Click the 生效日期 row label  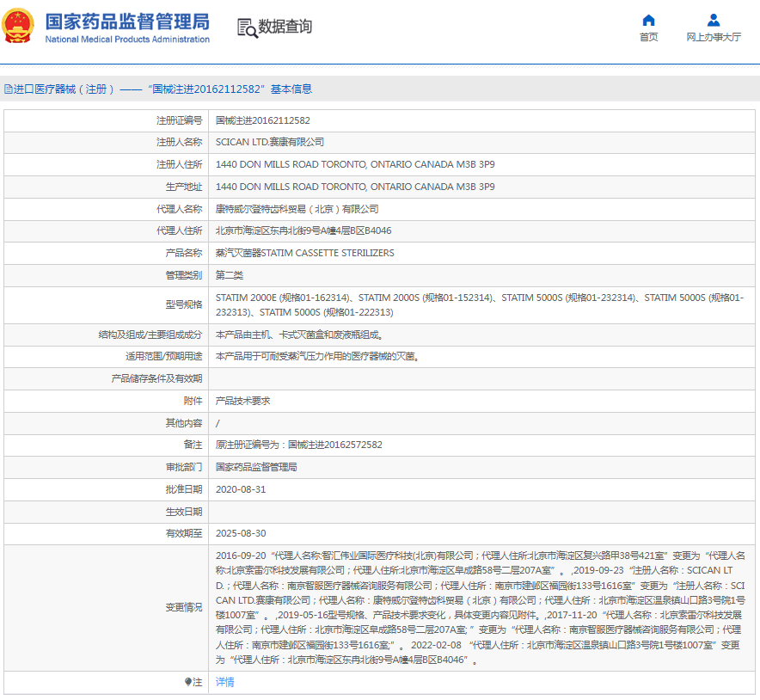184,512
